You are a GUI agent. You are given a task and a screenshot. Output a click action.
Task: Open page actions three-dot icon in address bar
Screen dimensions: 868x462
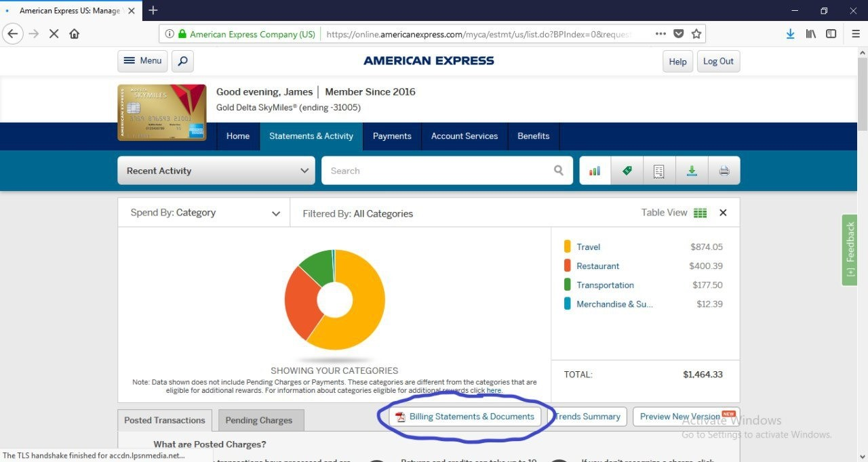point(660,34)
